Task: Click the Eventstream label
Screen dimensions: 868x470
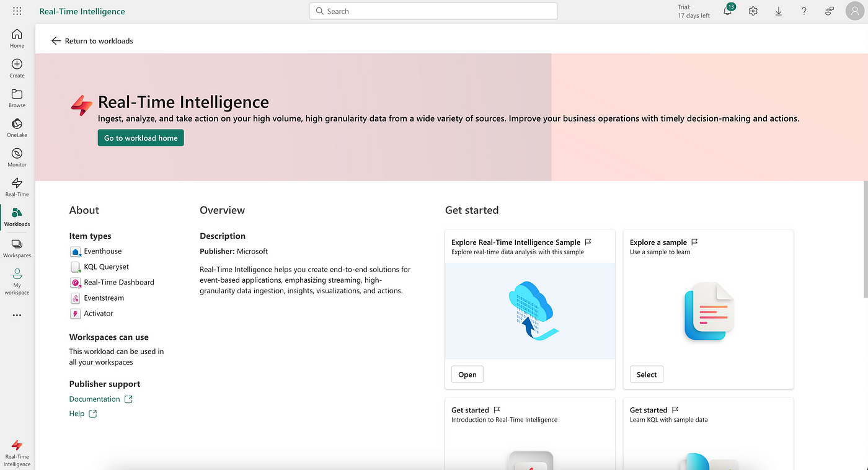Action: 104,298
